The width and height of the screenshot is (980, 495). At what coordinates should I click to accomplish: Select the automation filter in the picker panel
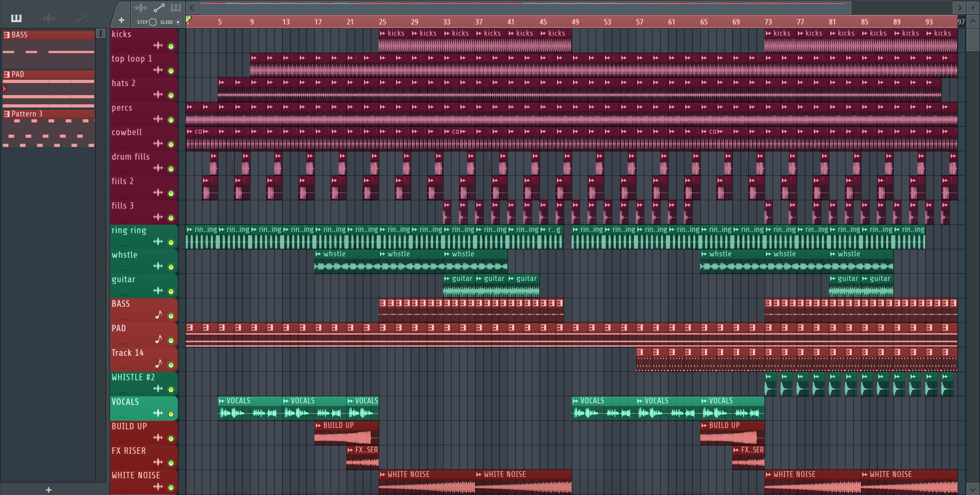81,18
